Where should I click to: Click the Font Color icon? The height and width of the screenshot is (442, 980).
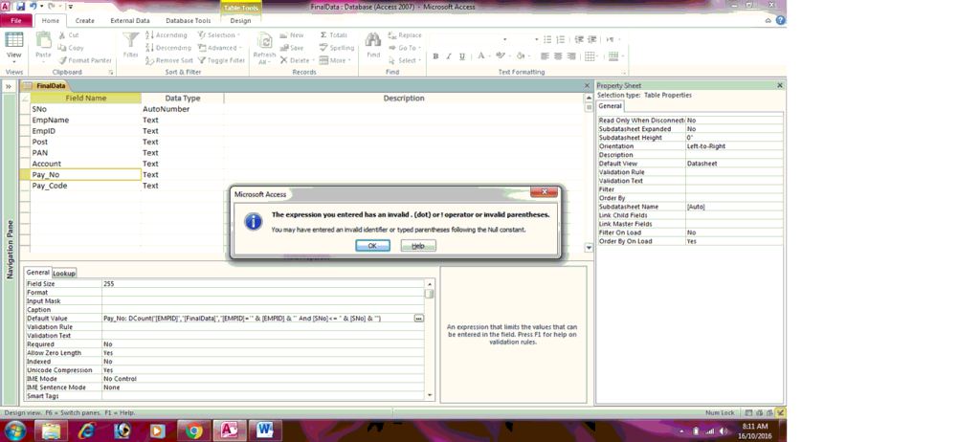(481, 56)
